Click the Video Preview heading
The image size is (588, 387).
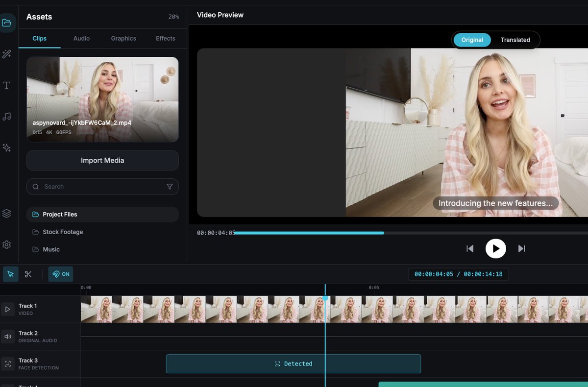[x=220, y=15]
